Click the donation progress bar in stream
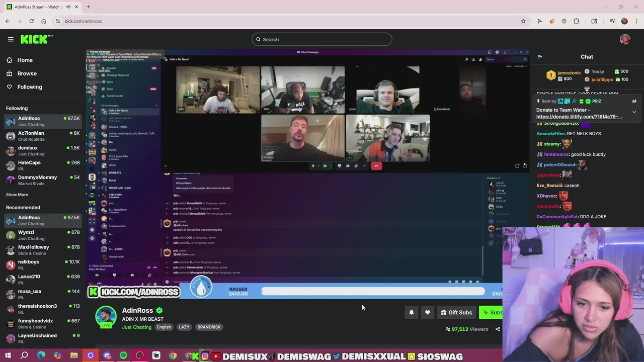The height and width of the screenshot is (362, 644). 372,291
